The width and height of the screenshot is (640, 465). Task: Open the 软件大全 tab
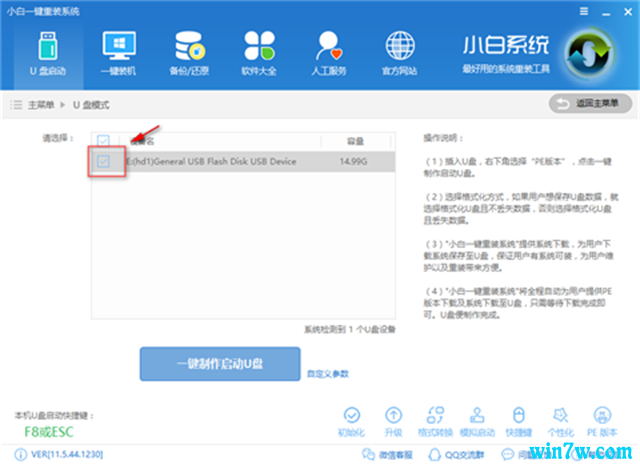(259, 54)
